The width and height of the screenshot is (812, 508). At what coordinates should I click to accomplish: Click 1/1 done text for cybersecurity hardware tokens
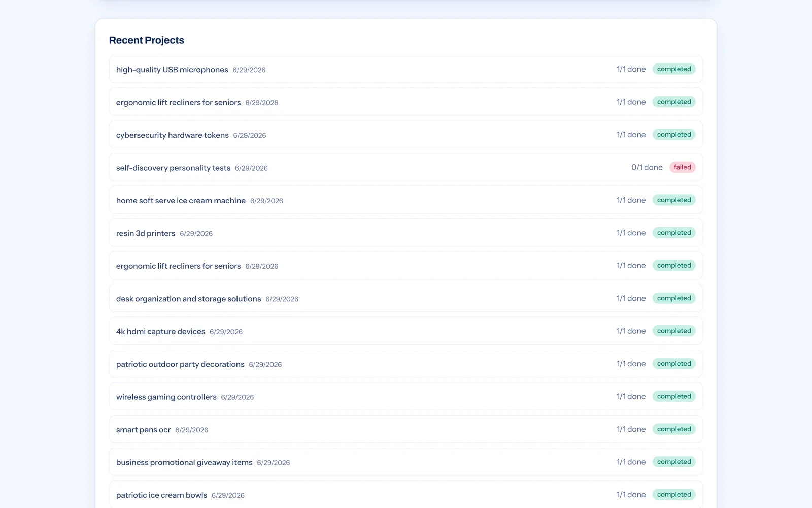click(x=631, y=135)
